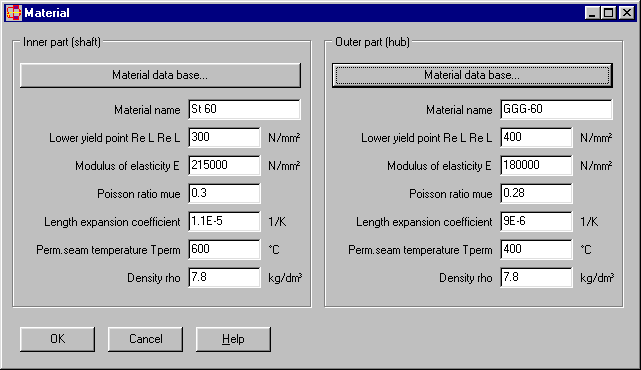
Task: Edit shaft Modulus of elasticity field 215000
Action: click(x=224, y=165)
